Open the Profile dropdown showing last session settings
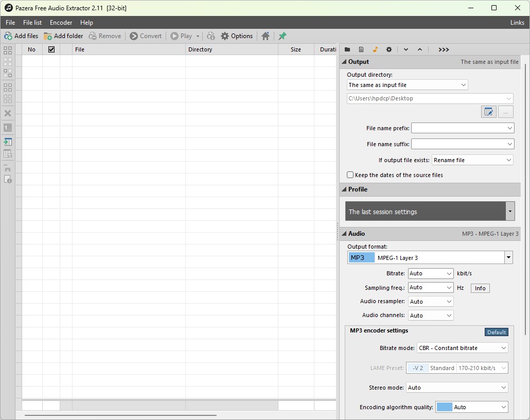530x420 pixels. pyautogui.click(x=430, y=212)
